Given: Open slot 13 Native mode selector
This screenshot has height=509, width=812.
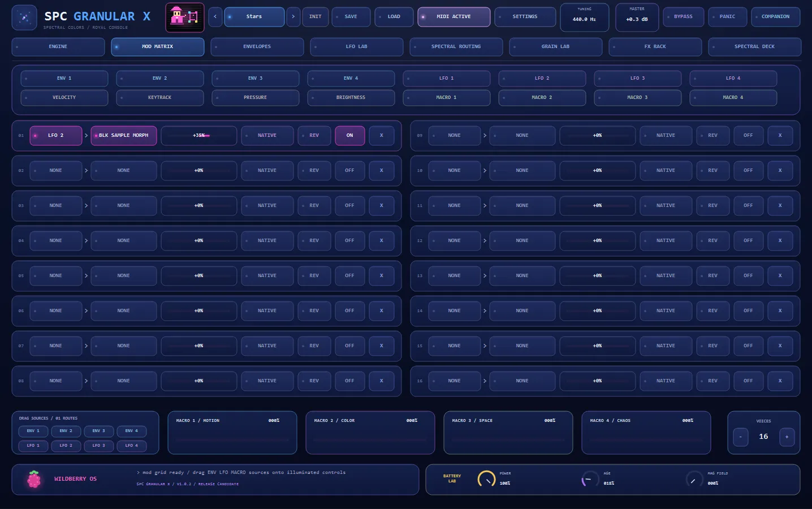Looking at the screenshot, I should pos(666,276).
